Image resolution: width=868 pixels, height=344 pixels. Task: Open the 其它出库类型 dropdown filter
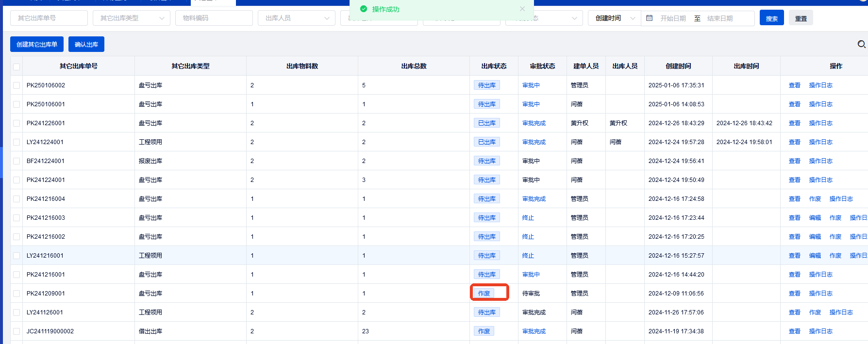point(131,18)
